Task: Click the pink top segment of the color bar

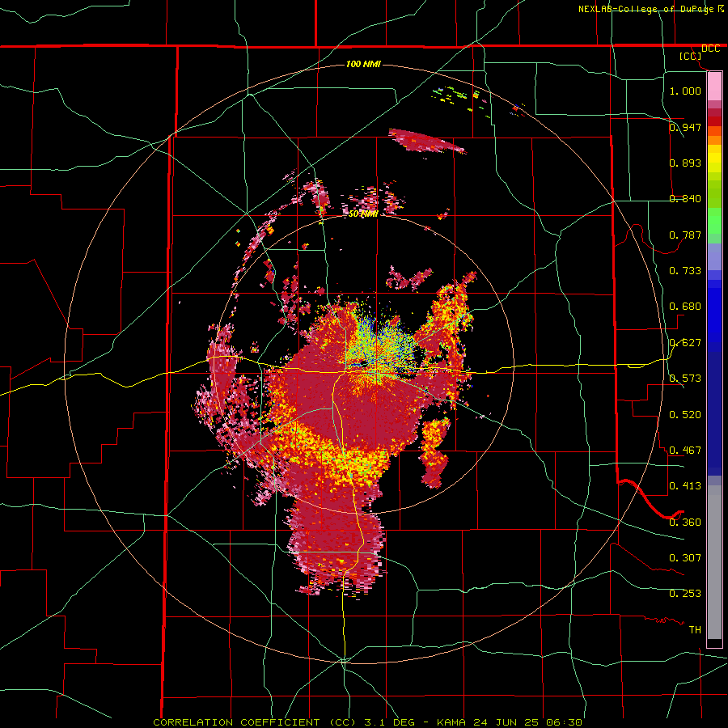Action: coord(714,86)
